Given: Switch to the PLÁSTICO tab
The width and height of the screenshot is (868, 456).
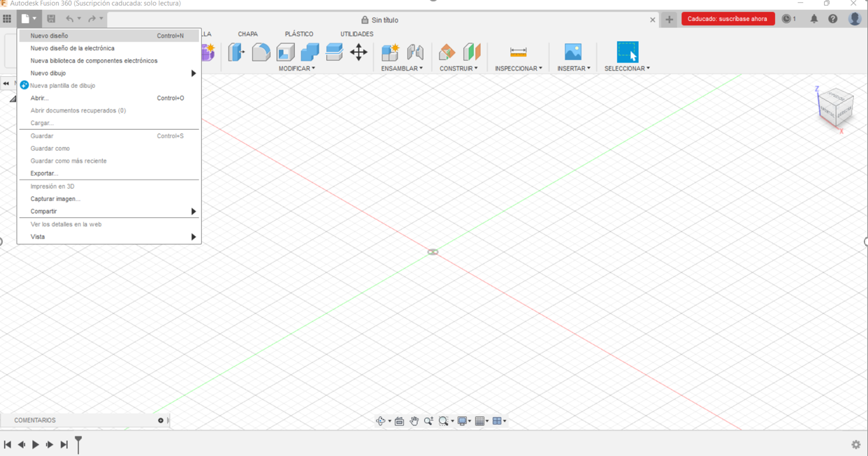Looking at the screenshot, I should click(x=299, y=34).
